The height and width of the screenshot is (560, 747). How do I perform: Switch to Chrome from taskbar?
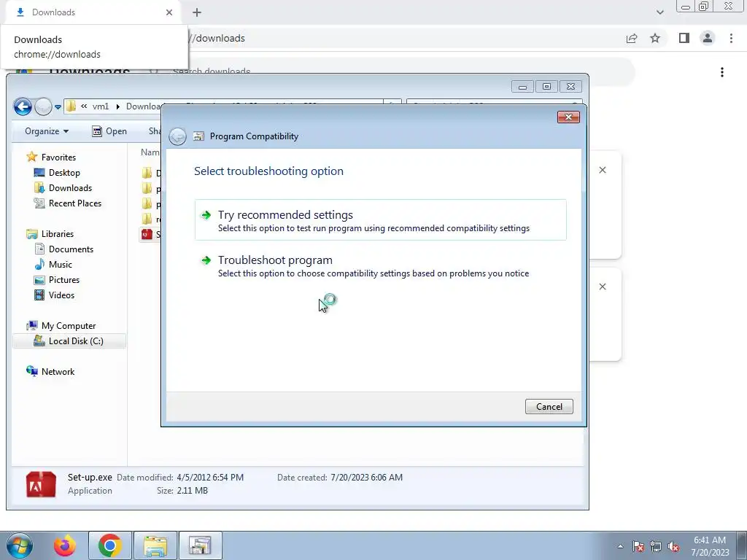coord(109,545)
